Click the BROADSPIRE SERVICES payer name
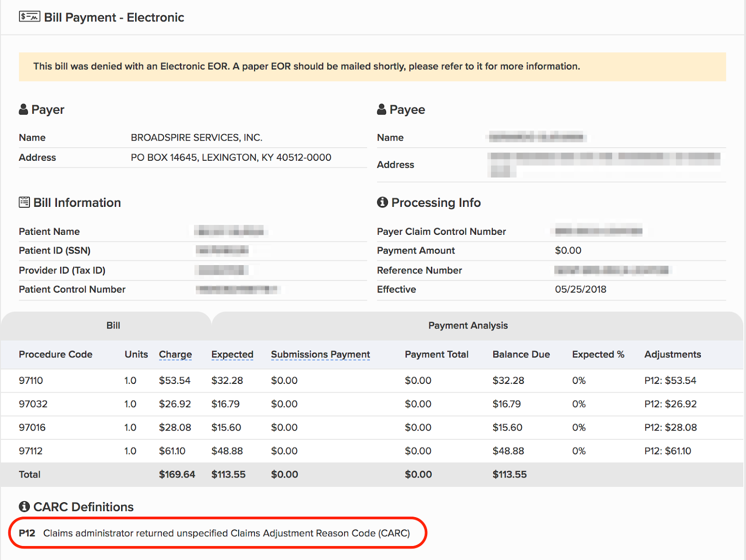 tap(196, 138)
